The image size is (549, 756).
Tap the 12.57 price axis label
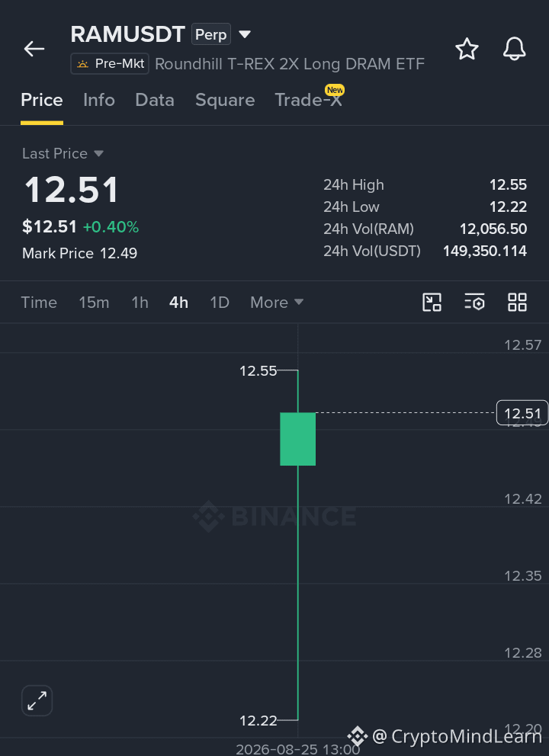pyautogui.click(x=523, y=344)
